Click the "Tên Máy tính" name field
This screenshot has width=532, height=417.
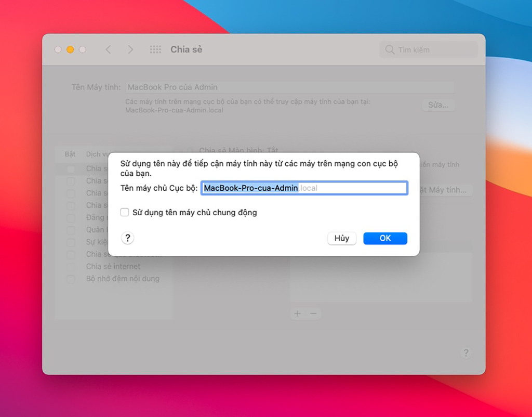tap(290, 87)
